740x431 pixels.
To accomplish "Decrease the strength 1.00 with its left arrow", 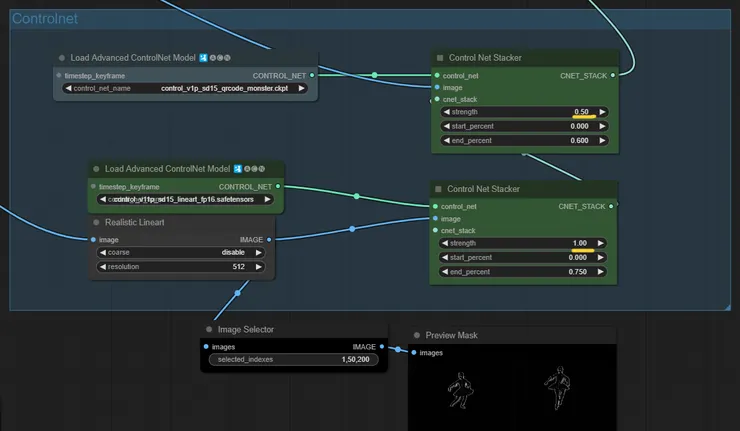I will (445, 243).
